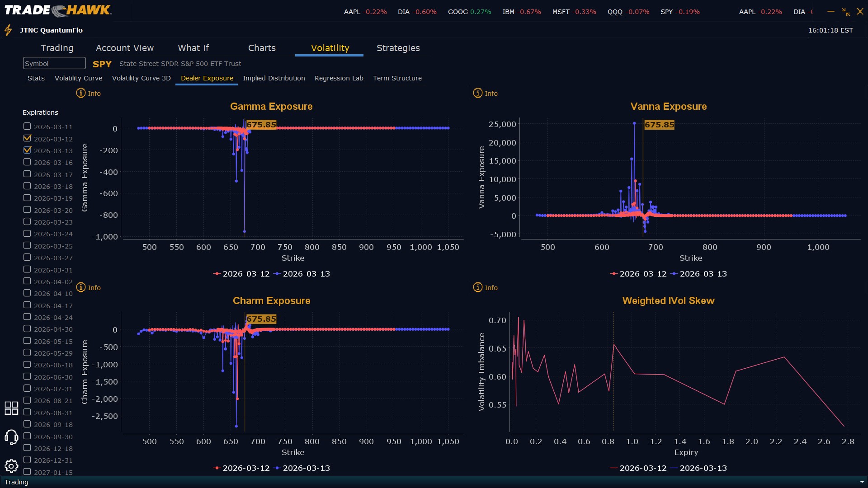The height and width of the screenshot is (488, 868).
Task: Open the Term Structure sub-tab
Action: coord(397,78)
